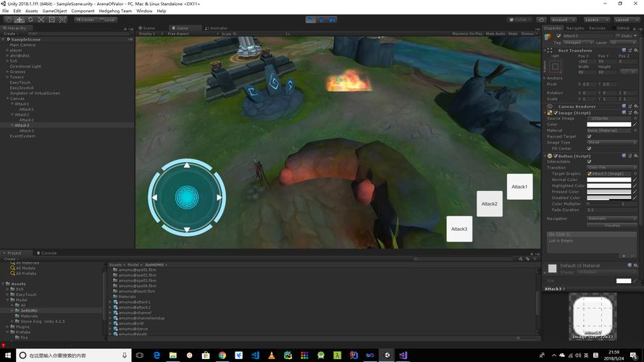Toggle the Fill Center checkbox
This screenshot has width=644, height=362.
point(590,148)
